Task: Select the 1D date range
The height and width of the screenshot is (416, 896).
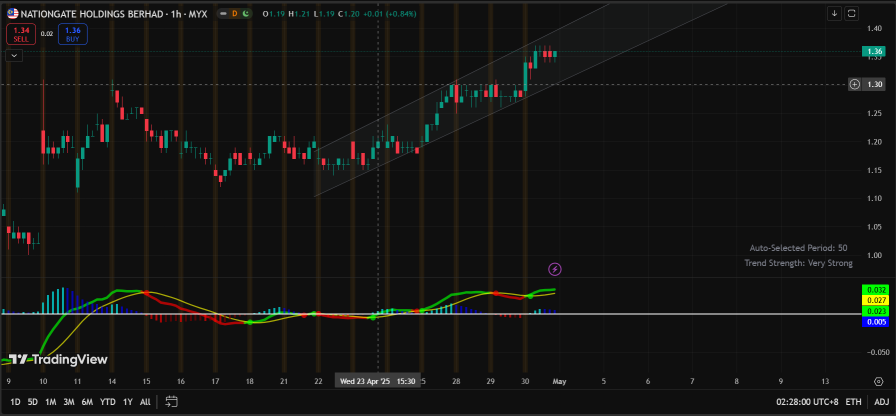Action: click(15, 402)
